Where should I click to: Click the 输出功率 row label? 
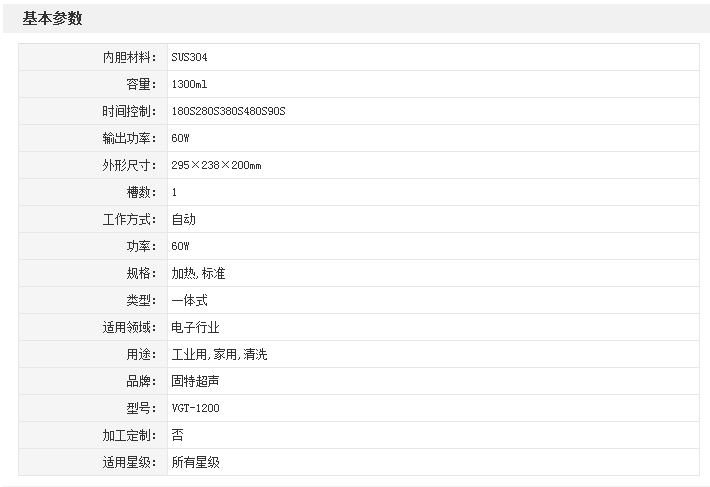pos(129,138)
